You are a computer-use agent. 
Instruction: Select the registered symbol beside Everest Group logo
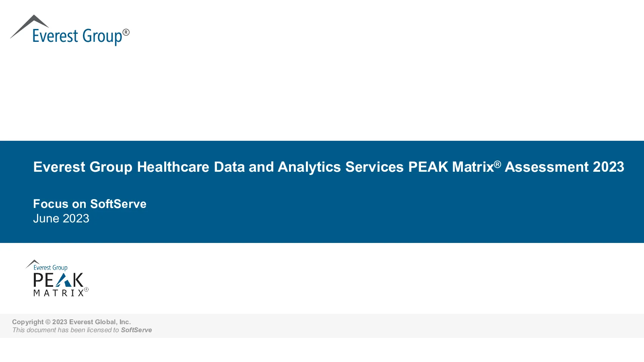126,32
